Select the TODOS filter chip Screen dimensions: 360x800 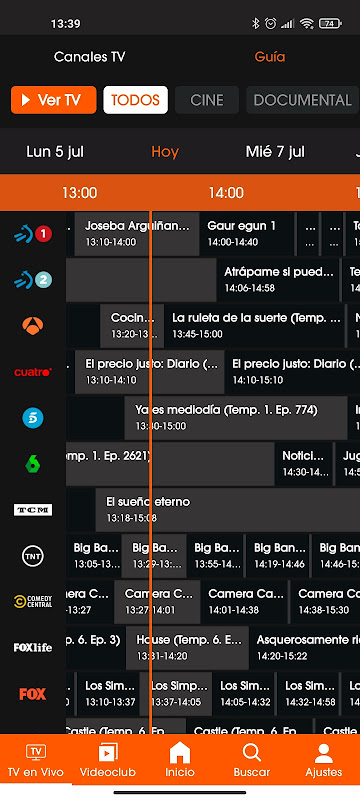coord(136,99)
